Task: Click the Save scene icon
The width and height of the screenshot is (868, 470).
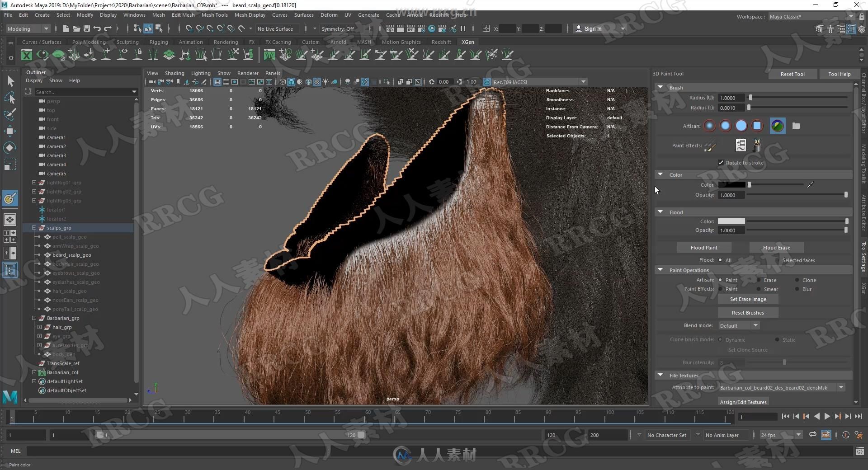Action: coord(87,28)
